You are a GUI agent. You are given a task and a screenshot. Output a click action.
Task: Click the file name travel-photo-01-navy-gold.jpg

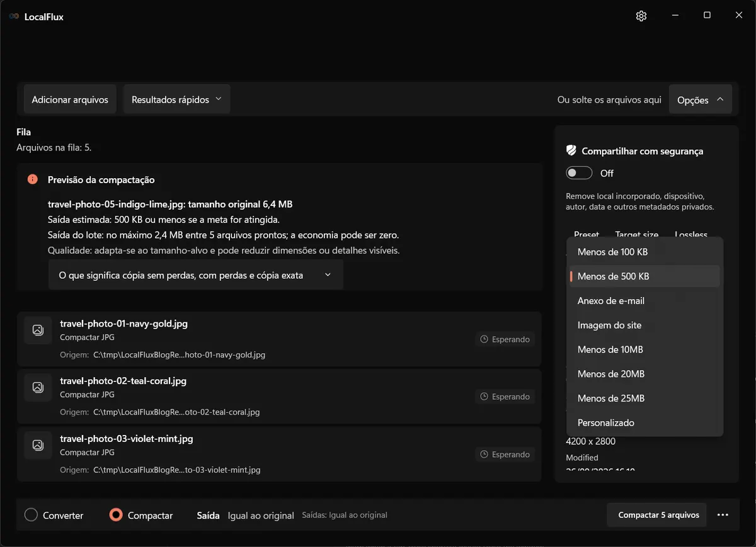coord(123,324)
